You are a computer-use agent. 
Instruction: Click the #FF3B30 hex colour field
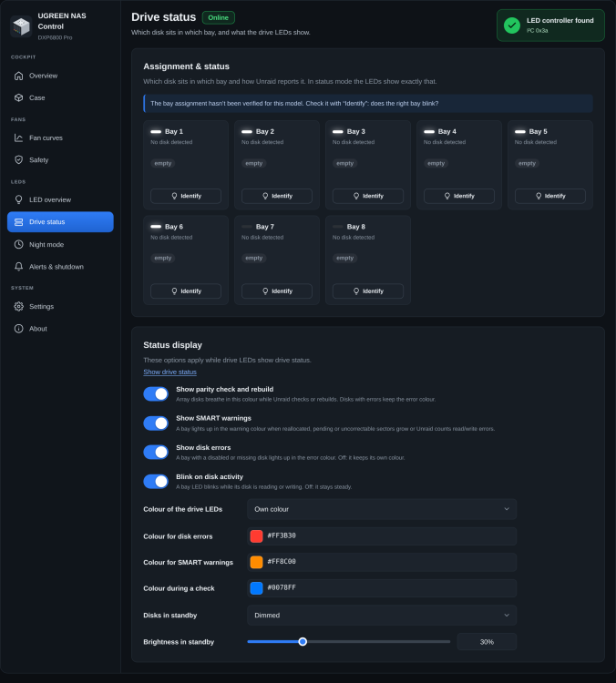382,535
